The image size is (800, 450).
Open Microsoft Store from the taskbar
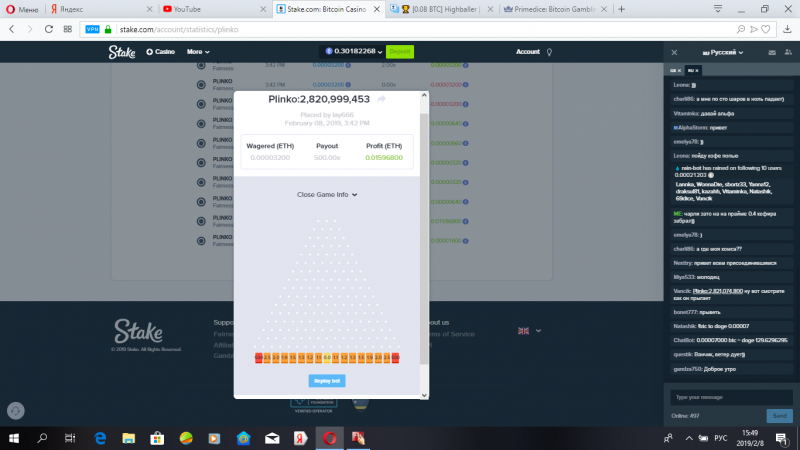[157, 438]
